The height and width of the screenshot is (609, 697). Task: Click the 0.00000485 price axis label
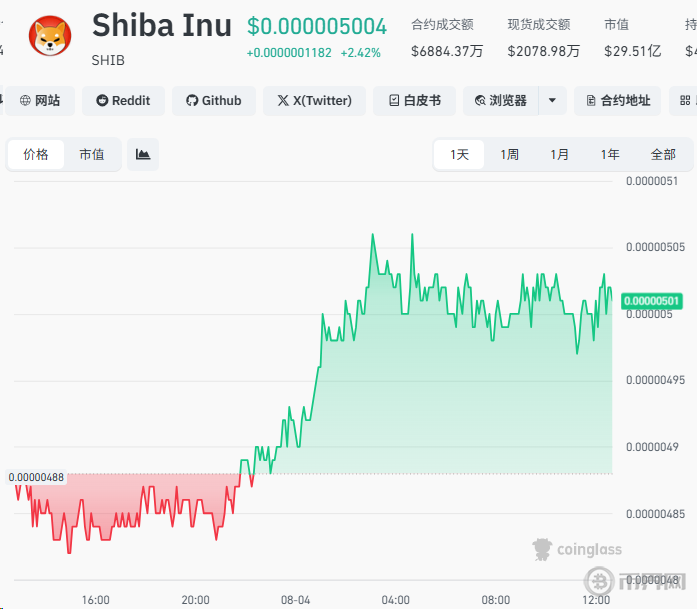click(x=655, y=514)
